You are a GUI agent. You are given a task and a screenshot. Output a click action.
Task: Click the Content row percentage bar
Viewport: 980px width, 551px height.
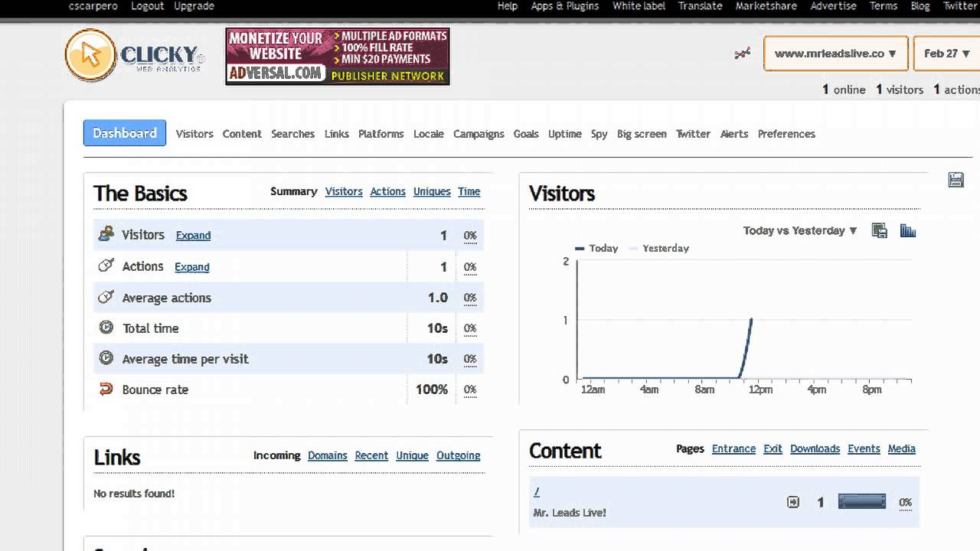point(862,502)
